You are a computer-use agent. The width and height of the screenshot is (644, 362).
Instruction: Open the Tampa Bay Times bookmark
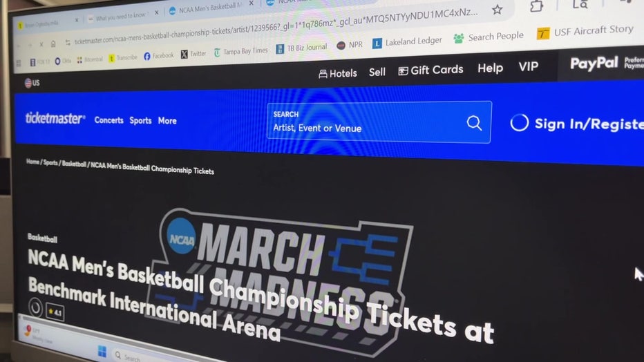(240, 52)
